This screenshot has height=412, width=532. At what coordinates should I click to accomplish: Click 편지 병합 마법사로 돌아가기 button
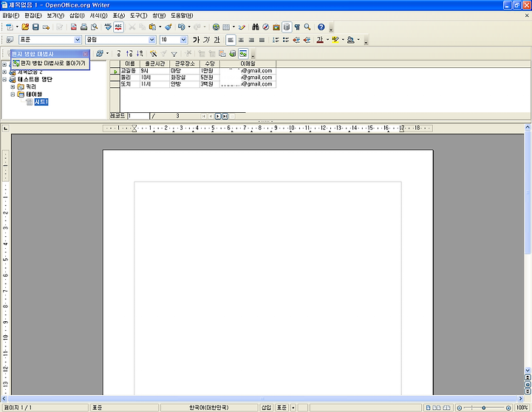point(50,63)
